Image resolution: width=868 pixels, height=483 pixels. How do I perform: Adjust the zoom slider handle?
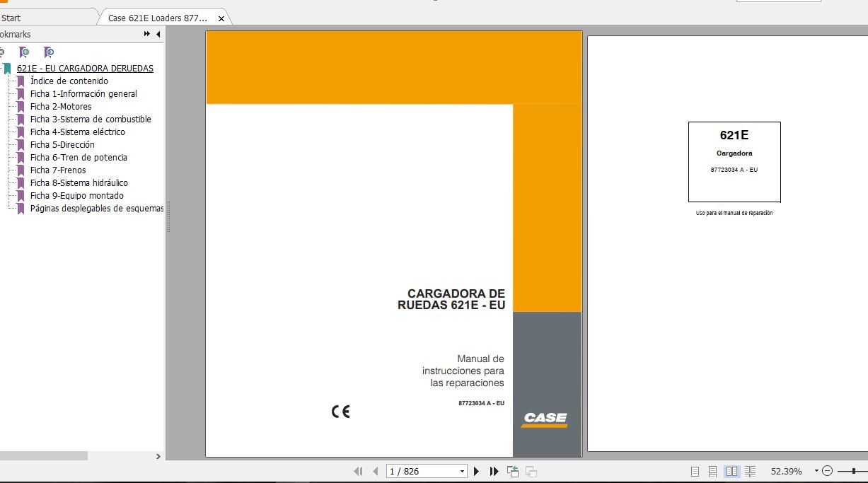[x=855, y=471]
